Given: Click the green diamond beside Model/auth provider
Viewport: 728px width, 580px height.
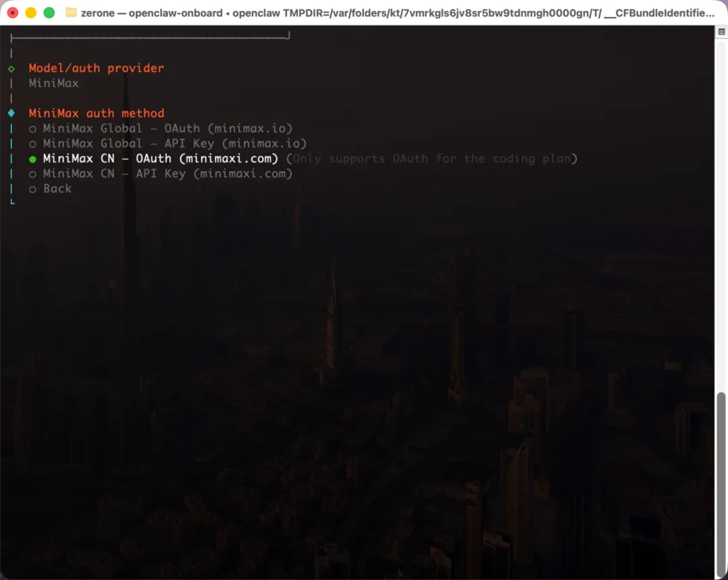Looking at the screenshot, I should click(x=11, y=69).
